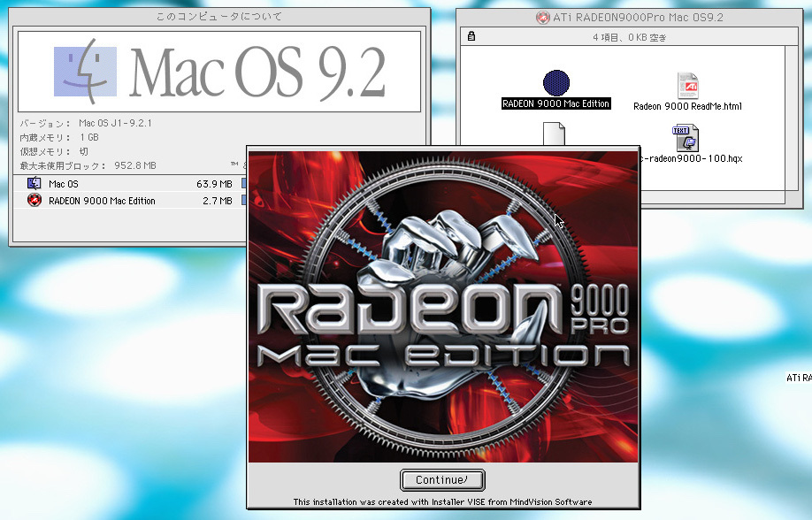The width and height of the screenshot is (812, 520).
Task: Click 'Mac OS J1-9.2.1' version text
Action: tap(115, 123)
